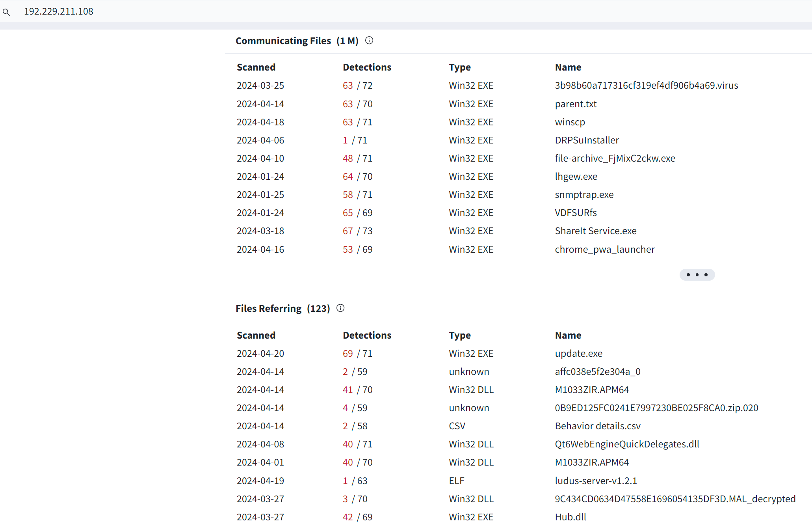Open the lhgew.exe file entry
Viewport: 812px width, 531px height.
(576, 177)
